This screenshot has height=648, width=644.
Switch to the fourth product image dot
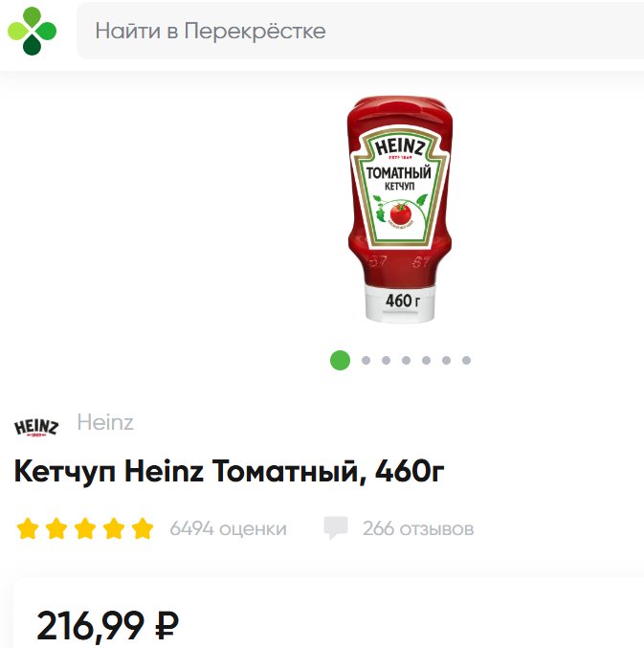coord(406,360)
